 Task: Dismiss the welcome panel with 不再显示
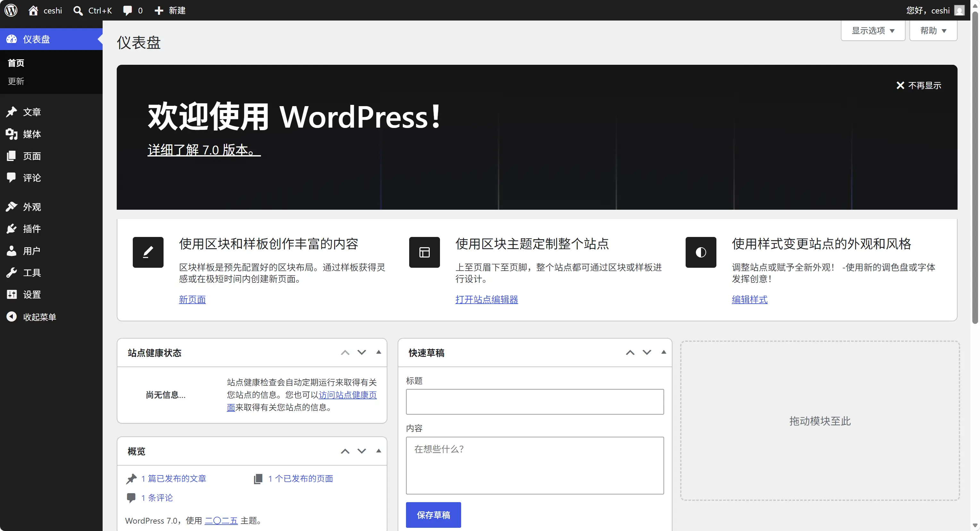(919, 85)
